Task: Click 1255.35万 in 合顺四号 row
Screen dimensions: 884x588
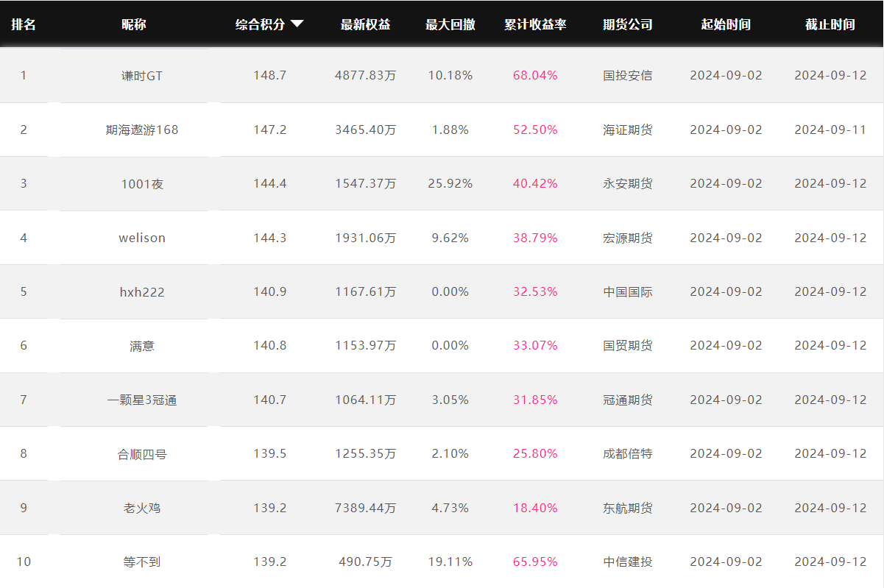Action: (366, 453)
